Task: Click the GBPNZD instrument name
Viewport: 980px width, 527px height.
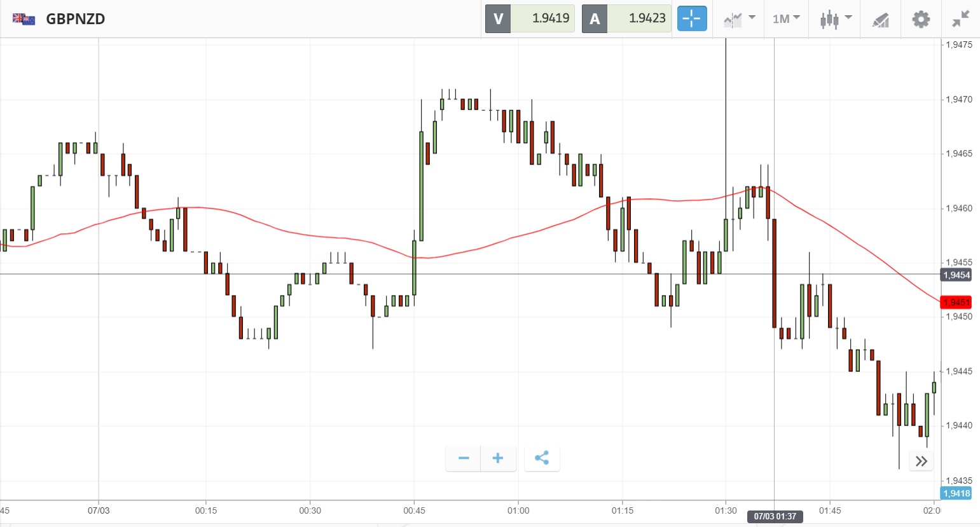Action: pyautogui.click(x=75, y=19)
